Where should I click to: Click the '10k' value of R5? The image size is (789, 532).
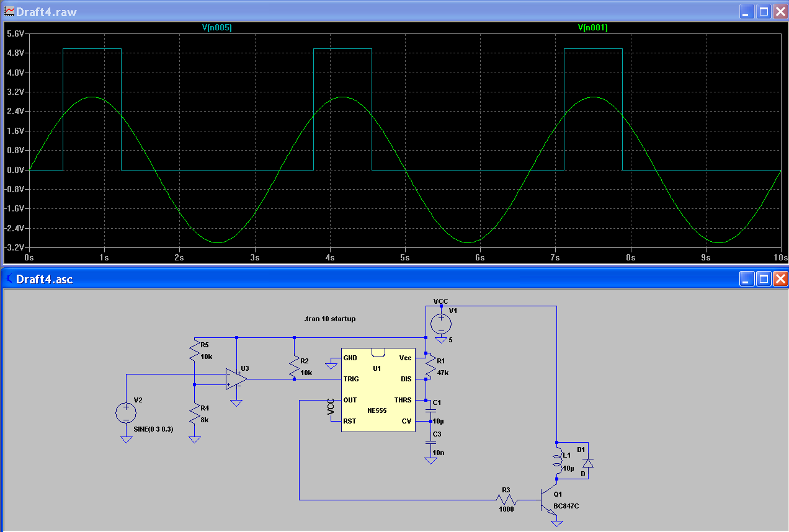[206, 357]
